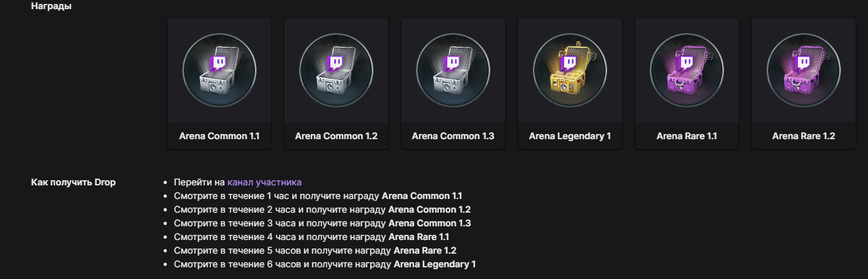Select the Arena Common 1.2 chest icon

tap(336, 70)
